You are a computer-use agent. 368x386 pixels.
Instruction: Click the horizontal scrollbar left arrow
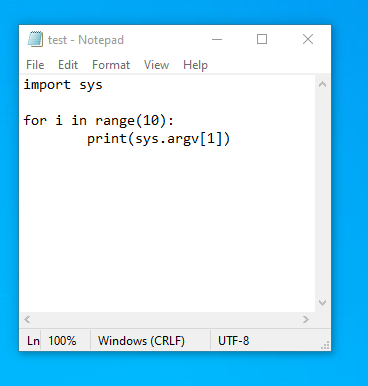coord(27,320)
